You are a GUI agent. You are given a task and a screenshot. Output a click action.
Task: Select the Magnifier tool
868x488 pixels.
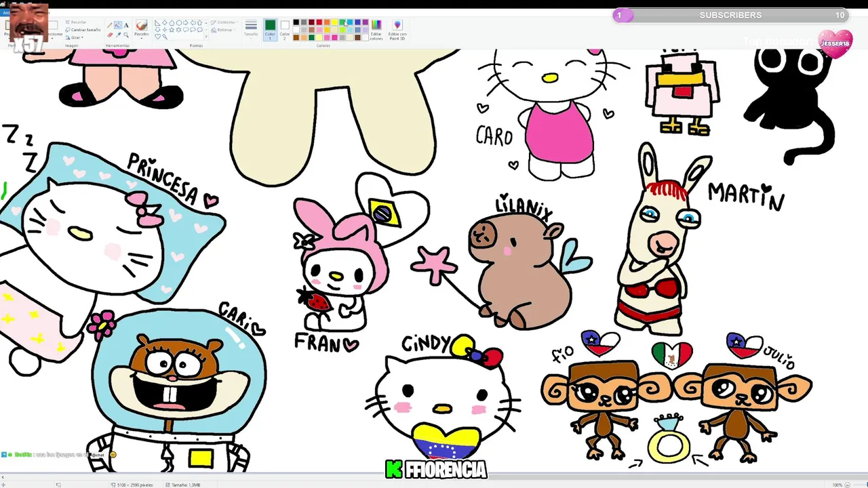click(x=126, y=35)
